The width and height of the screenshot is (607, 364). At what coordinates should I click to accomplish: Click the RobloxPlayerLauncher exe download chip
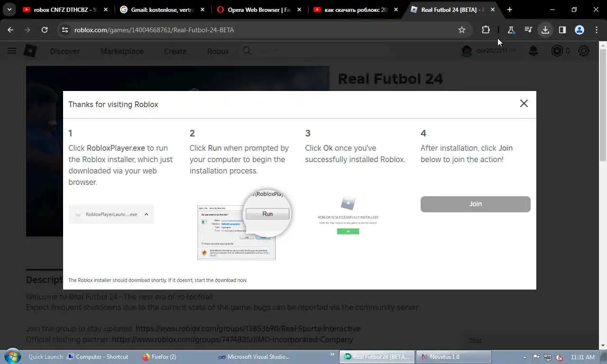[x=111, y=214]
